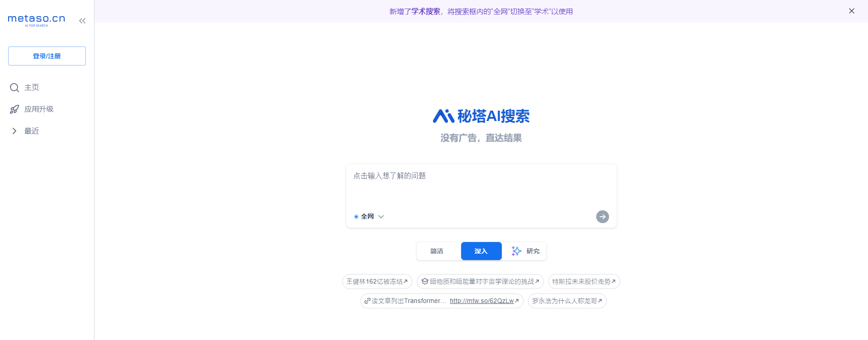
Task: Open the 登录/注册 login button
Action: click(47, 56)
